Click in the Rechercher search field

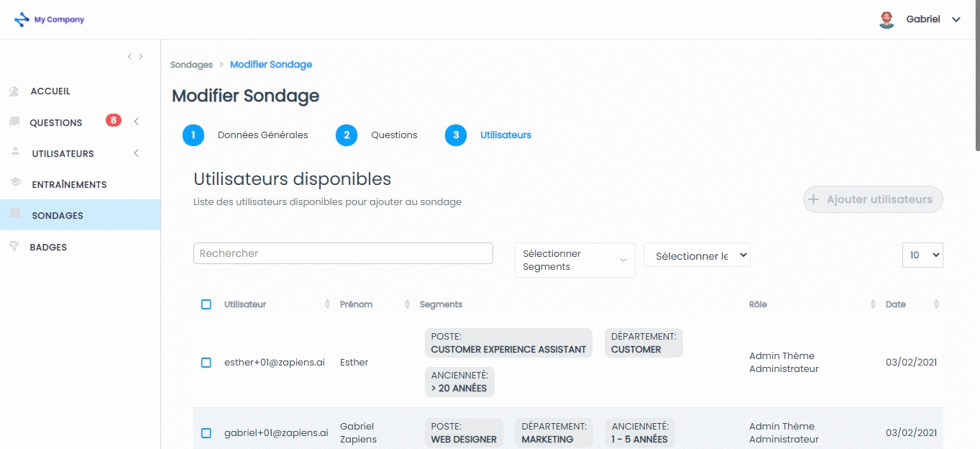pos(343,253)
